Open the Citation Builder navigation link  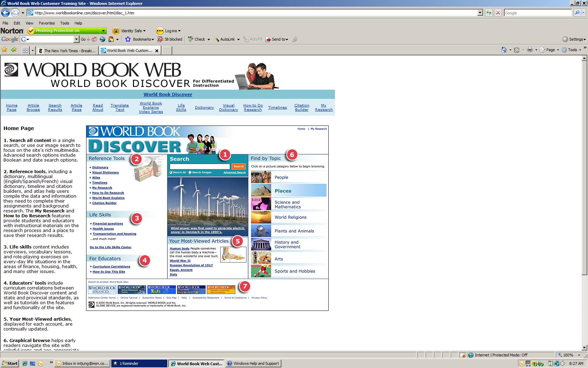point(302,108)
